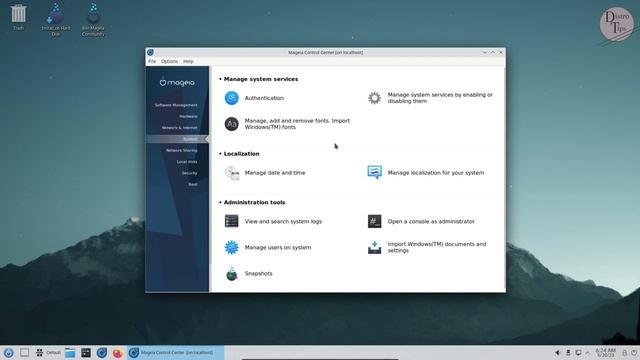Launch the terminal icon in the taskbar
Screen dimensions: 640x360
coord(86,353)
